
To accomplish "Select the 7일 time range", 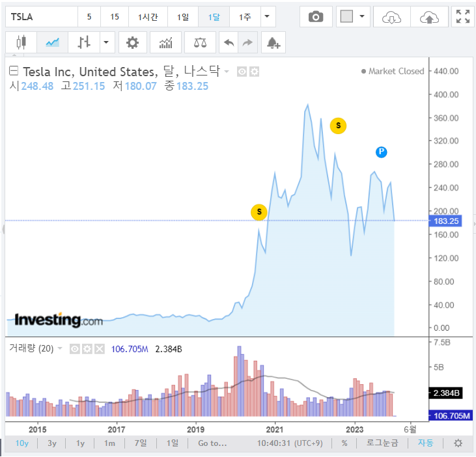I will click(x=141, y=443).
